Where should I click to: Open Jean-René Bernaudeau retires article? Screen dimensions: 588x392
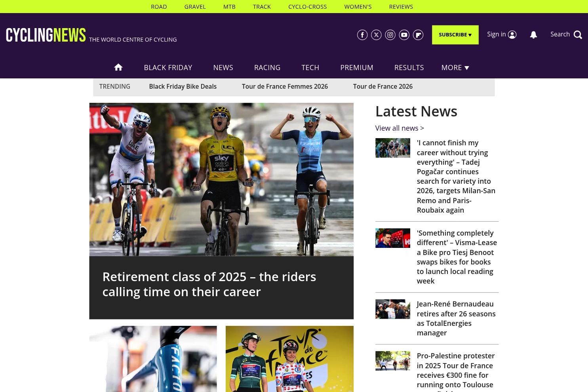[456, 318]
